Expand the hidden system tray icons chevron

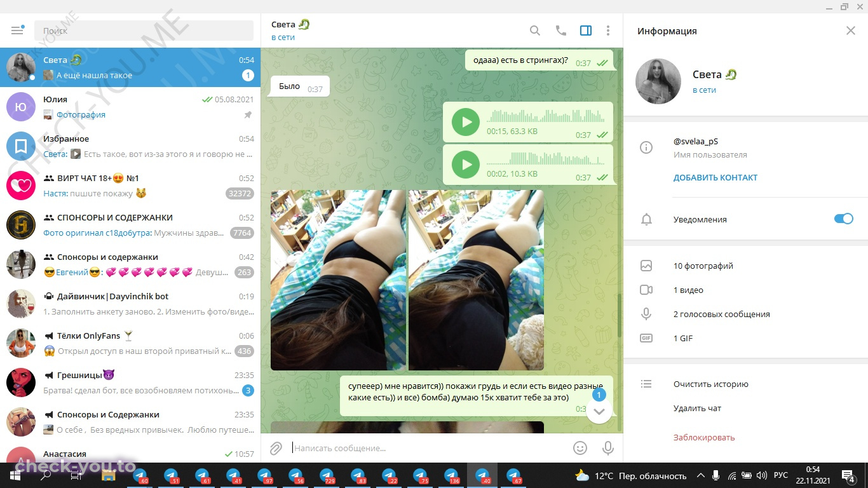[701, 475]
